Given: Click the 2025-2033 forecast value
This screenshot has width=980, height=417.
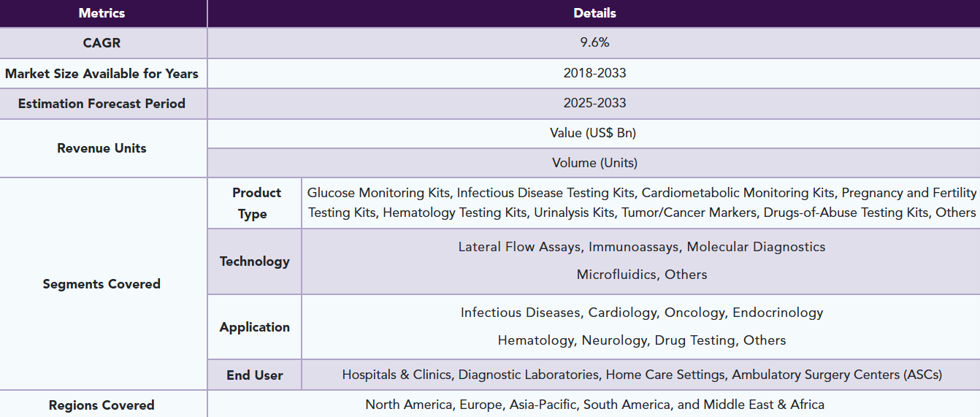Looking at the screenshot, I should click(x=594, y=104).
